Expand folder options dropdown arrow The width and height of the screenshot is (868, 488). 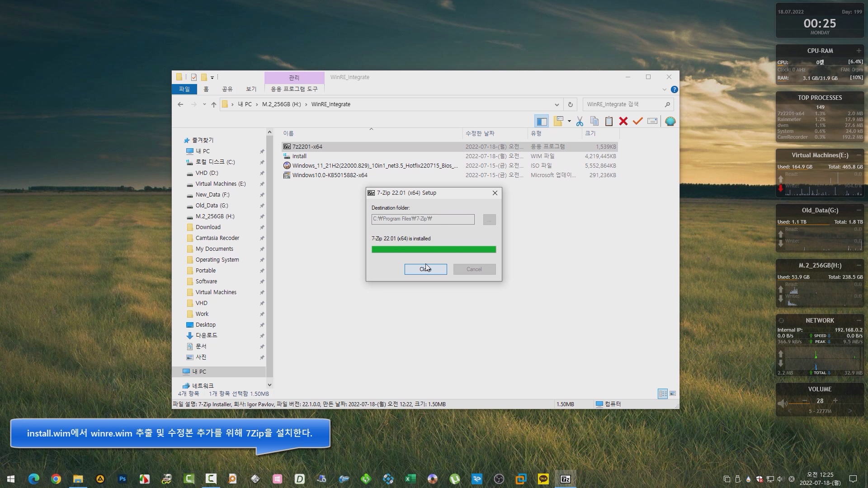coord(569,121)
